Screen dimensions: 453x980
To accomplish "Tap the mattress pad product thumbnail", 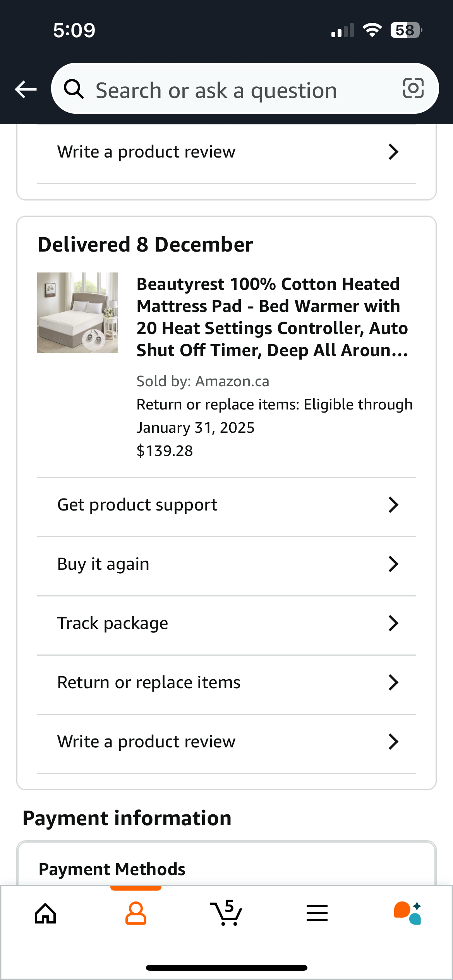I will (77, 313).
